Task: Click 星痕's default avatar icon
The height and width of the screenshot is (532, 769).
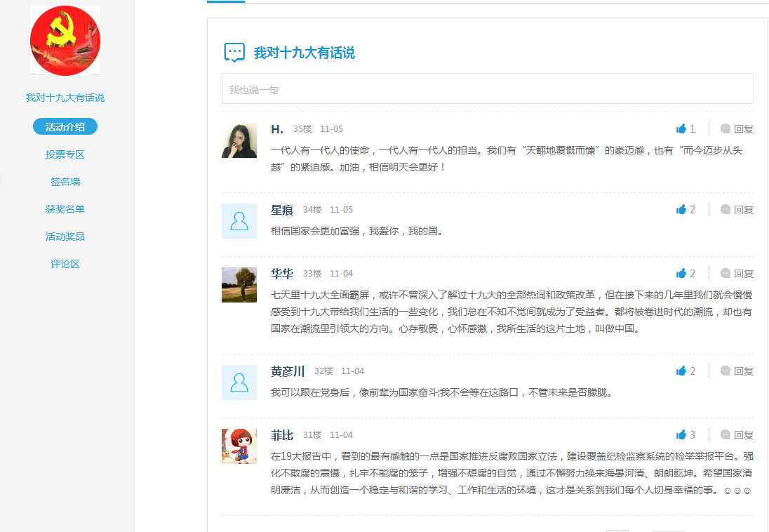Action: point(239,221)
